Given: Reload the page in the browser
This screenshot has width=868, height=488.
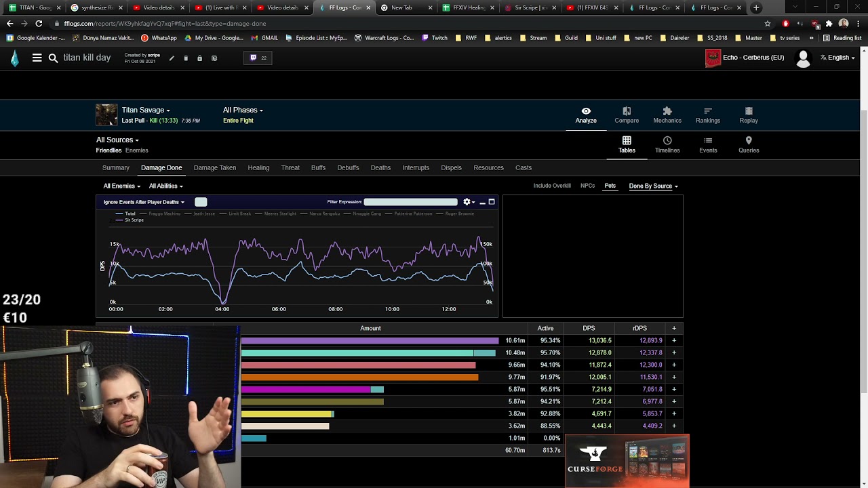Looking at the screenshot, I should (39, 23).
